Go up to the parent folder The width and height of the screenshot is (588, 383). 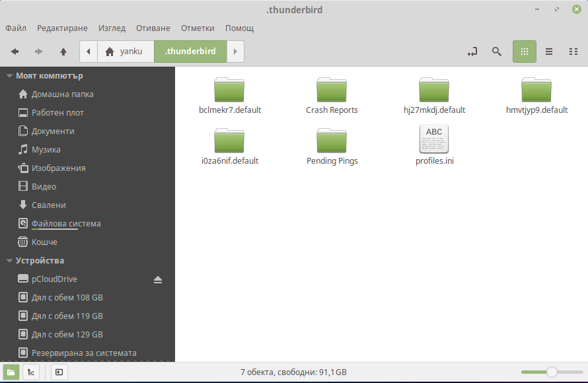(63, 52)
